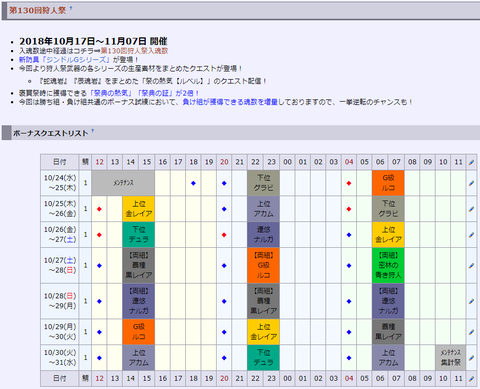This screenshot has width=480, height=389.
Task: Open the edit pencil on the 10/25(木) row
Action: point(471,209)
